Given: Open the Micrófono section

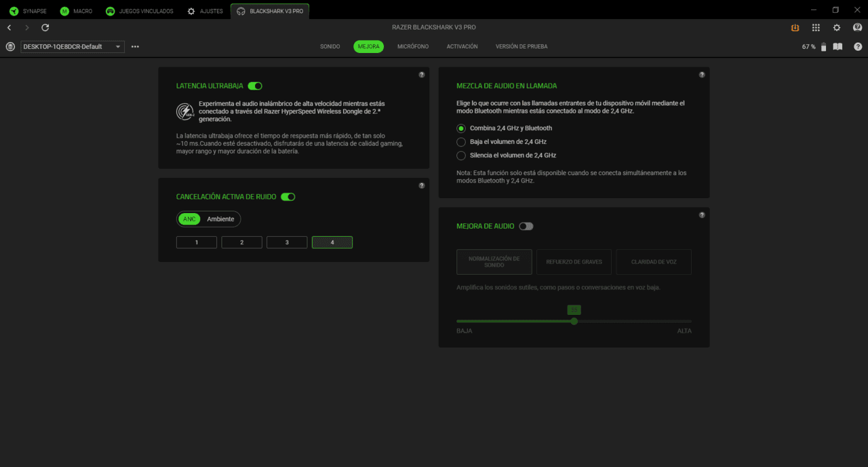Looking at the screenshot, I should click(413, 47).
